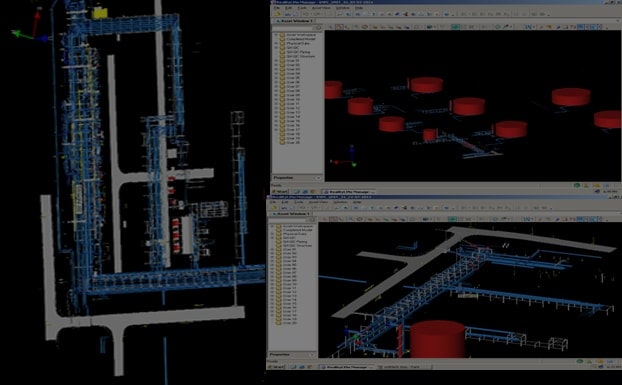This screenshot has width=622, height=385.
Task: Toggle the blue highlighted layout icon in lower viewport toolbar
Action: pyautogui.click(x=581, y=218)
